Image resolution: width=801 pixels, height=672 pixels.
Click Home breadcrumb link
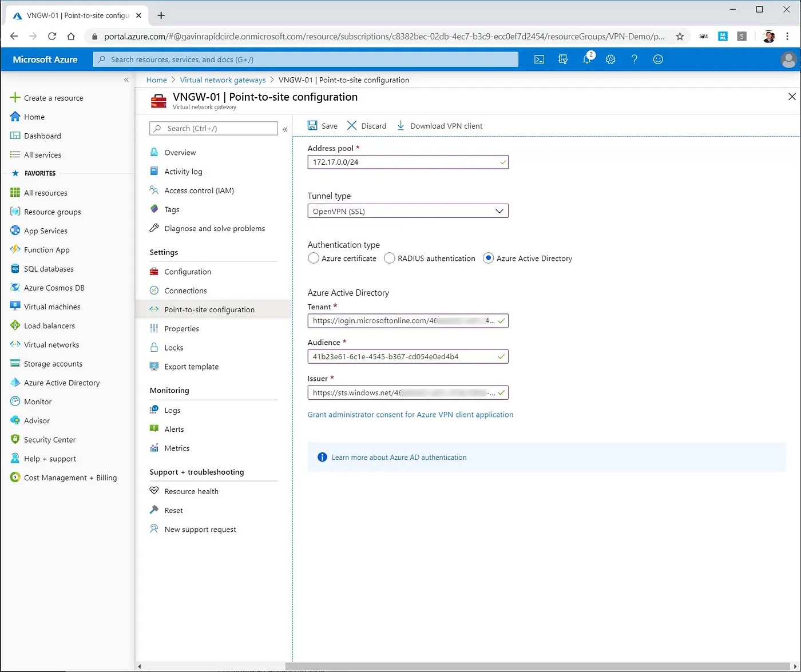point(156,80)
